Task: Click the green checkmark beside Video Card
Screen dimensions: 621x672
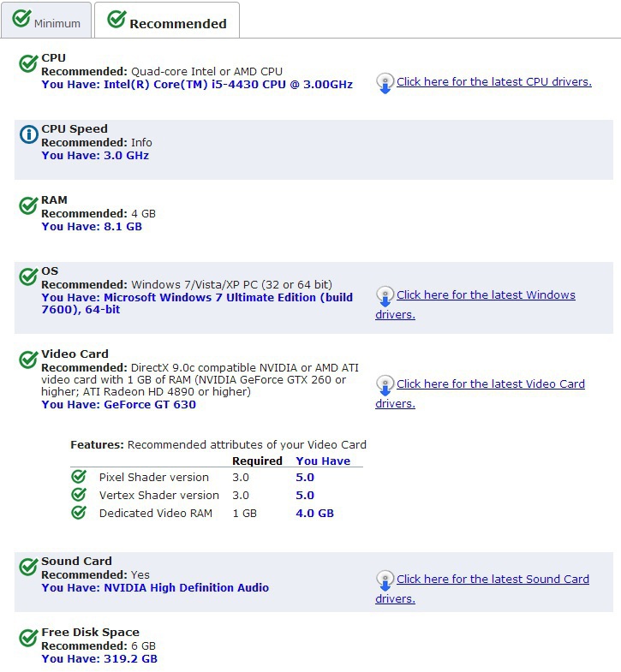Action: click(x=28, y=359)
